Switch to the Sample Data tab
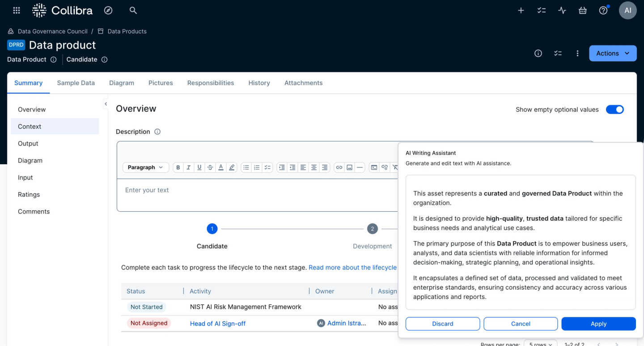Image resolution: width=644 pixels, height=346 pixels. (x=76, y=83)
